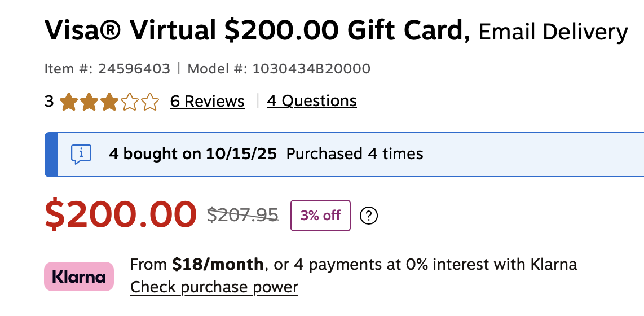Click the info speech-bubble icon in purchase banner
Screen dimensions: 644x316
pyautogui.click(x=81, y=153)
